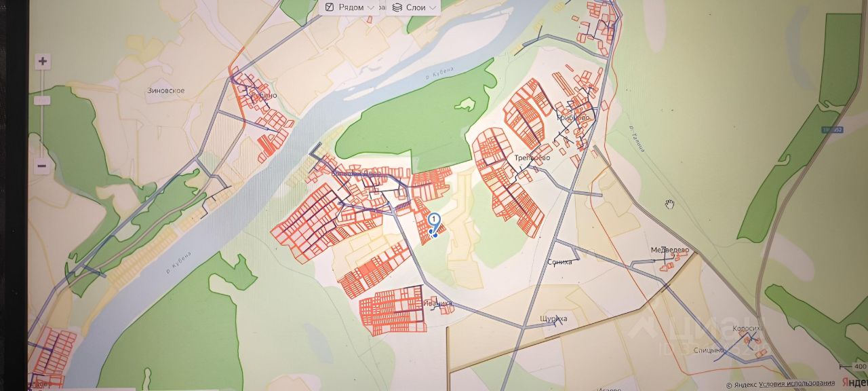Expand the Рядом dropdown arrow

[371, 7]
